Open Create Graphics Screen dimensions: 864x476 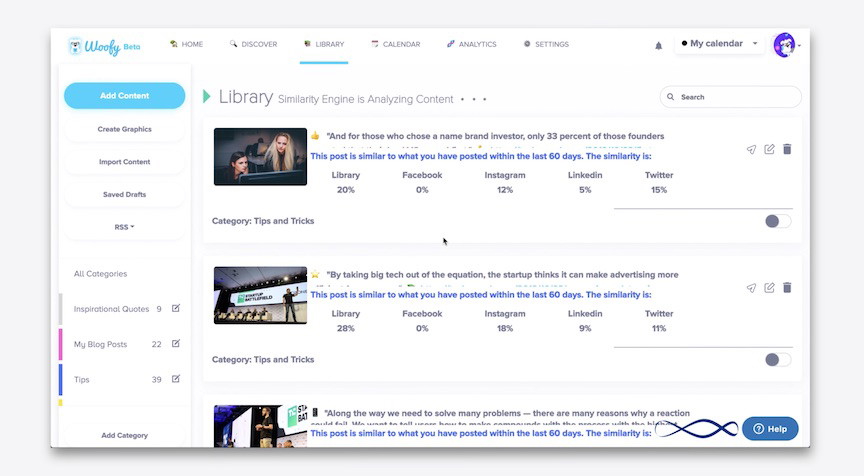pos(125,129)
